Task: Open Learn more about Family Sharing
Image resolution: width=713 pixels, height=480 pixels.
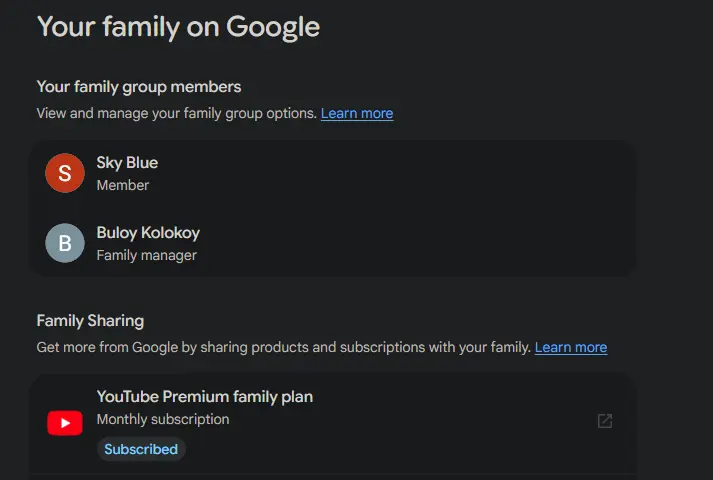Action: [571, 347]
